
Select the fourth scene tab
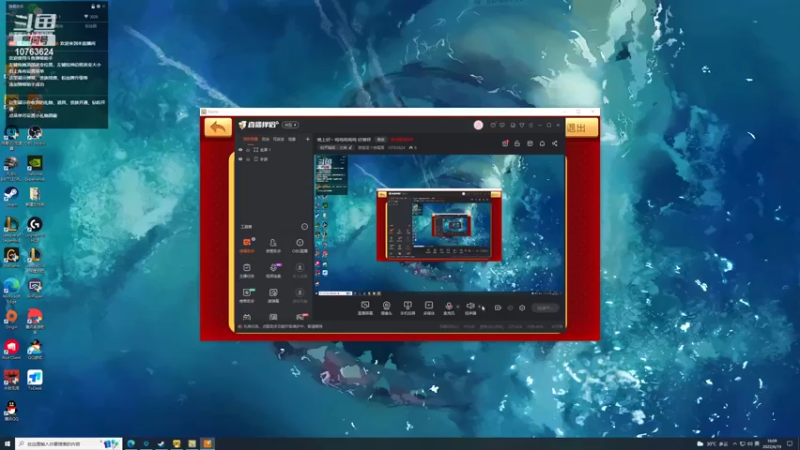click(292, 139)
